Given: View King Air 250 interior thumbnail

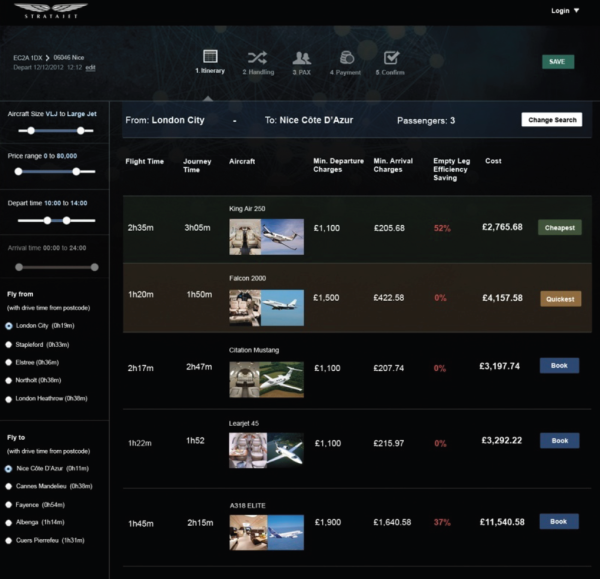Looking at the screenshot, I should 245,237.
